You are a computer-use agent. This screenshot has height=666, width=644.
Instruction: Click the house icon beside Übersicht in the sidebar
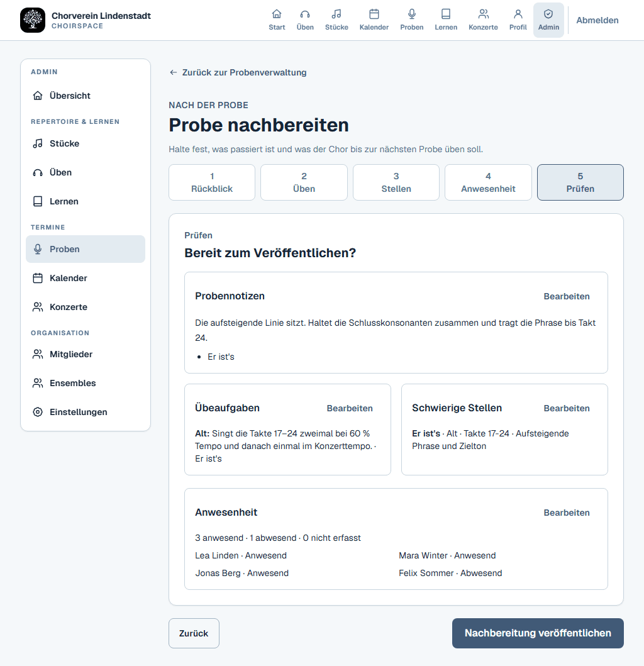[38, 96]
